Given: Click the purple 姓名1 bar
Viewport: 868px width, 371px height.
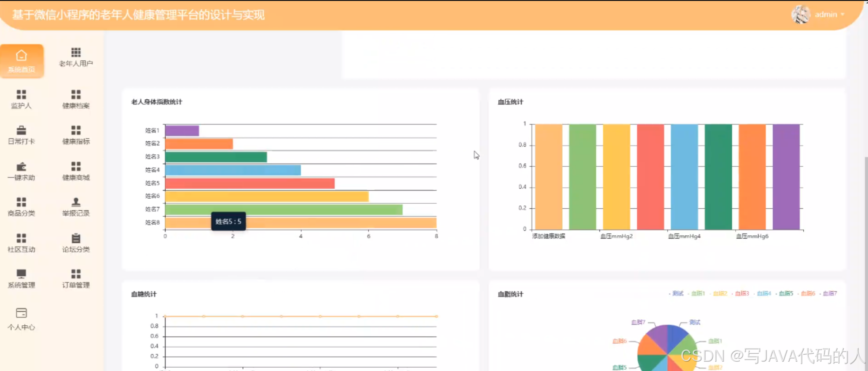Looking at the screenshot, I should pos(182,131).
